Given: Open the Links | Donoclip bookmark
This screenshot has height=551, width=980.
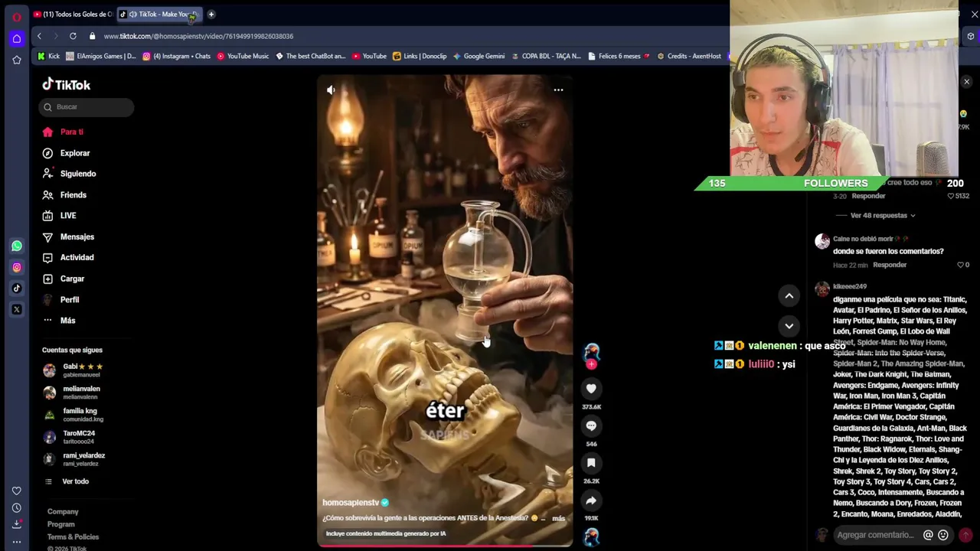Looking at the screenshot, I should tap(420, 56).
